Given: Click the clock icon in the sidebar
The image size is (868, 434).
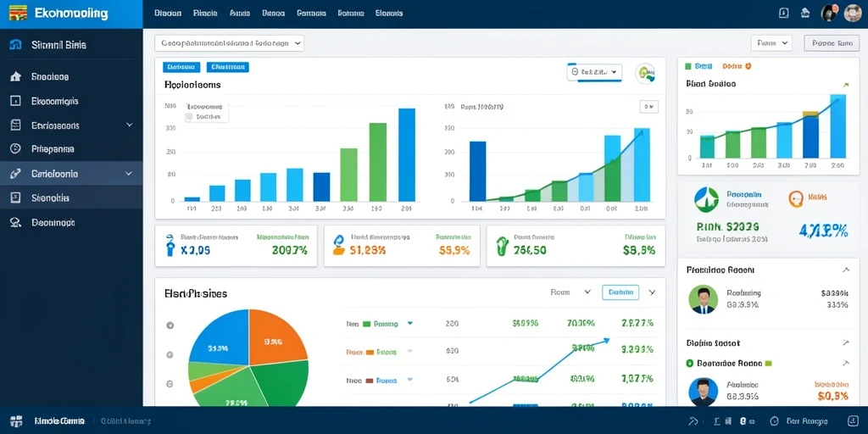Looking at the screenshot, I should pyautogui.click(x=15, y=148).
